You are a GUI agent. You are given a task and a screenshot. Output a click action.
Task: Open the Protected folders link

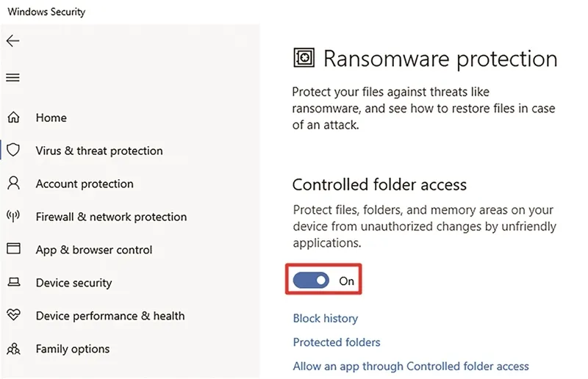pyautogui.click(x=337, y=342)
